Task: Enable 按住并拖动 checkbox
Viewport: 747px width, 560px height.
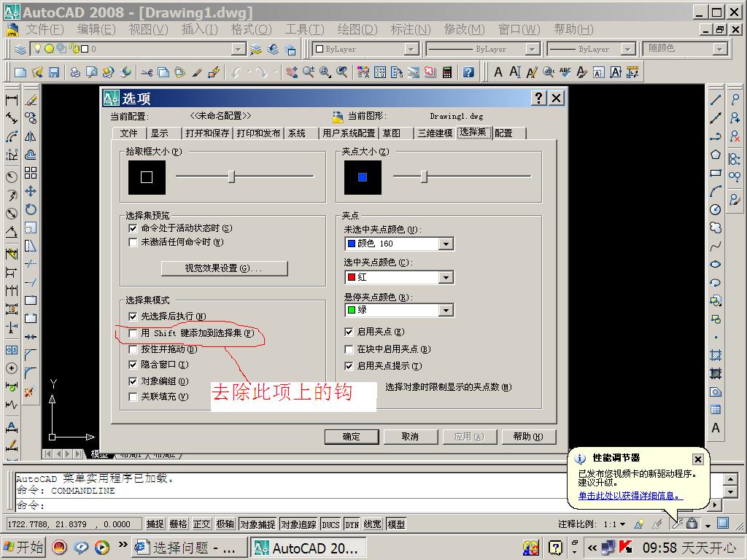Action: click(x=133, y=349)
